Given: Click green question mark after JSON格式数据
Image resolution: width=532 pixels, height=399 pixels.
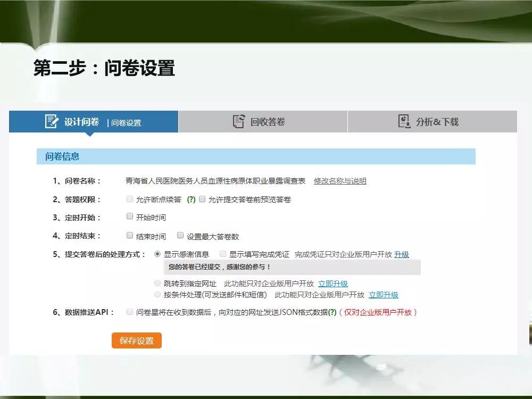Looking at the screenshot, I should [x=332, y=312].
